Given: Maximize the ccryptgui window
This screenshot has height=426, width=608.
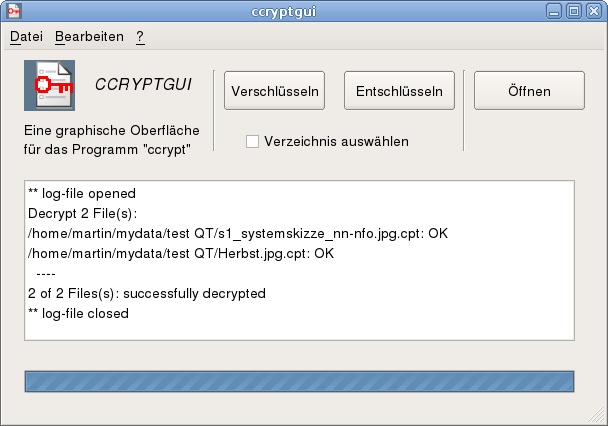Looking at the screenshot, I should click(574, 11).
